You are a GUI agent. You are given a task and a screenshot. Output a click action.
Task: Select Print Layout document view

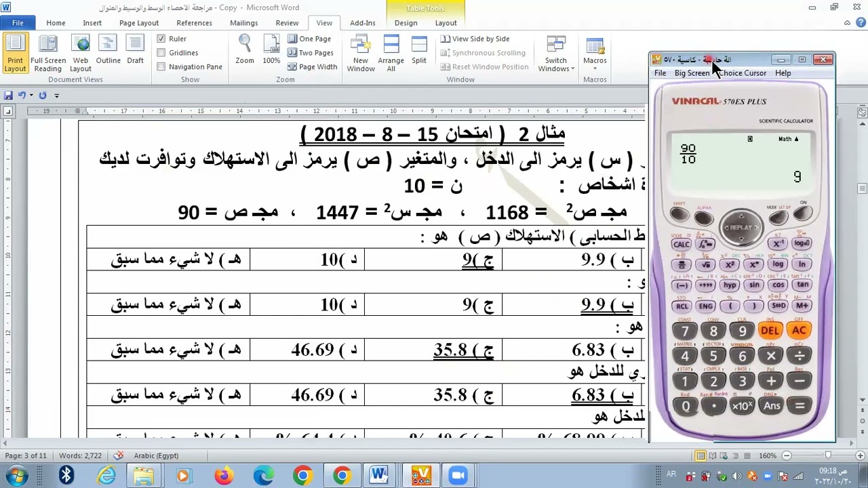15,53
